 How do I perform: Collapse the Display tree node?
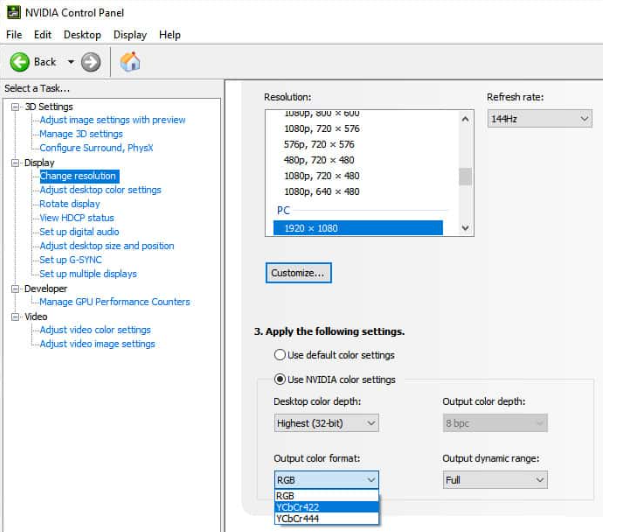pyautogui.click(x=15, y=163)
